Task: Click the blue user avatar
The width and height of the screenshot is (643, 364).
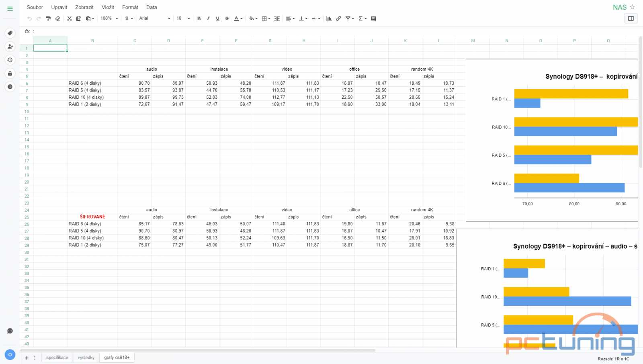Action: tap(10, 355)
